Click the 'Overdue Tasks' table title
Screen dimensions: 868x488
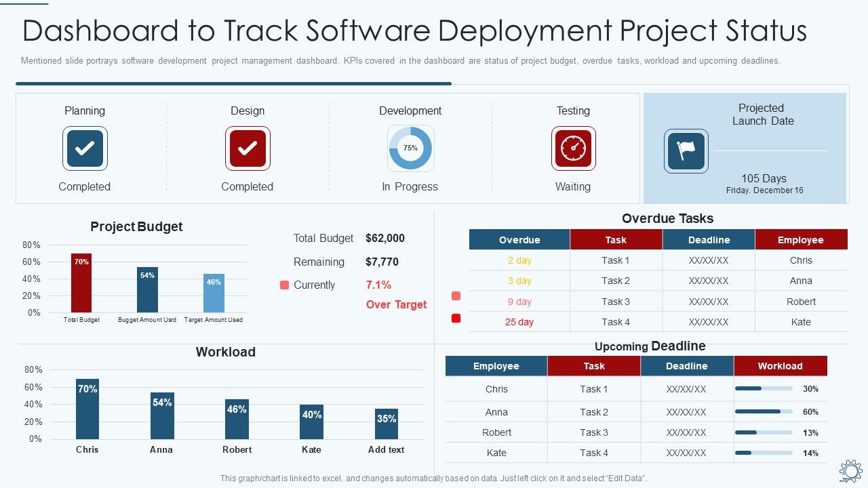[x=668, y=218]
